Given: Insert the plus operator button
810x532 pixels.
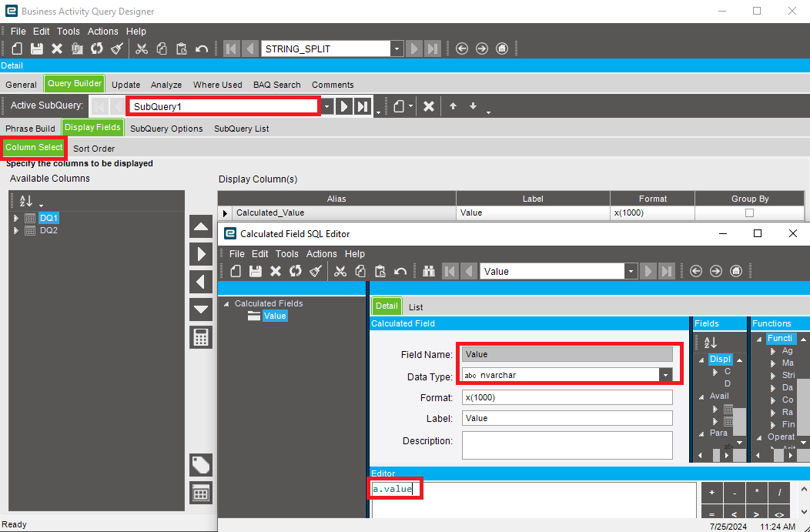Looking at the screenshot, I should (x=712, y=493).
